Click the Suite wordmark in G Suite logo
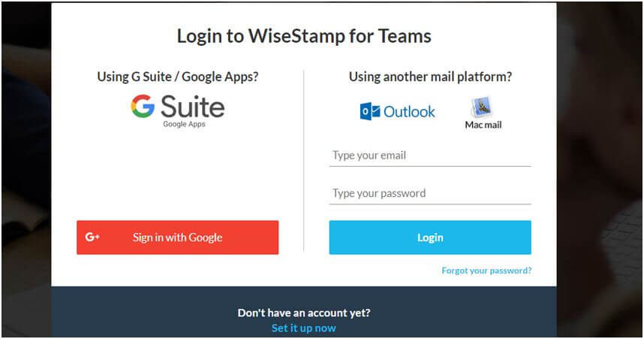Screen dimensions: 644x339 (193, 106)
